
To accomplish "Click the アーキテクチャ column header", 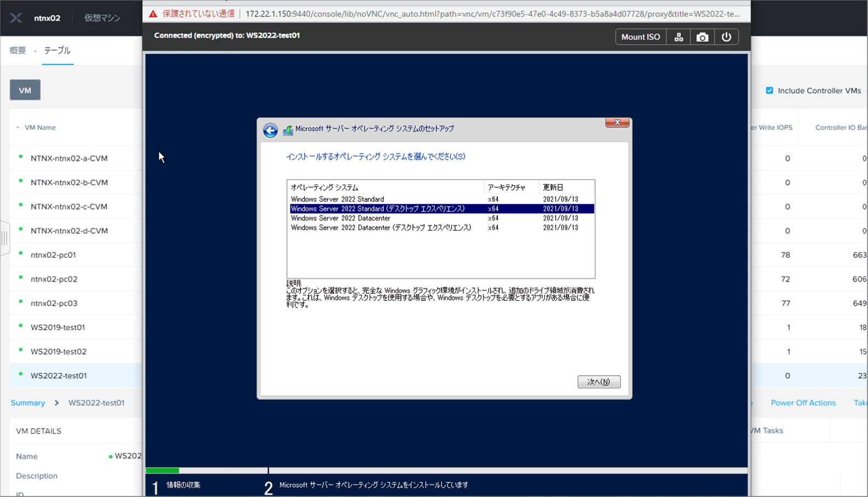I will [x=507, y=187].
